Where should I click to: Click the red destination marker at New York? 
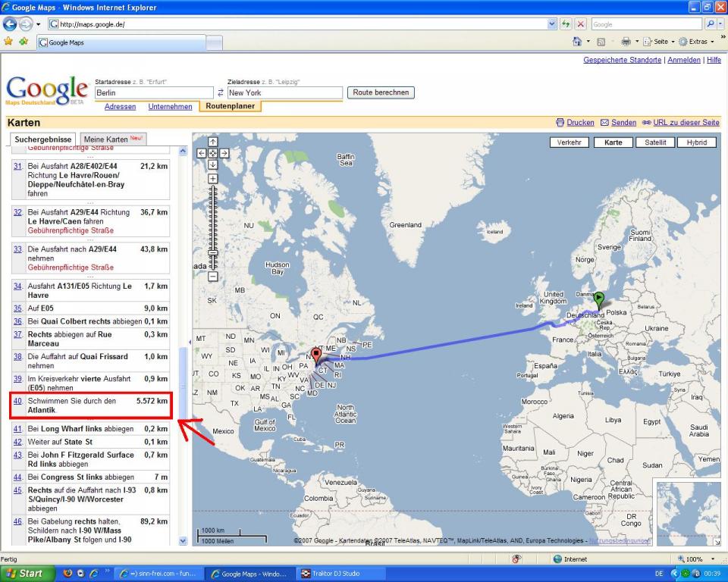pyautogui.click(x=316, y=356)
